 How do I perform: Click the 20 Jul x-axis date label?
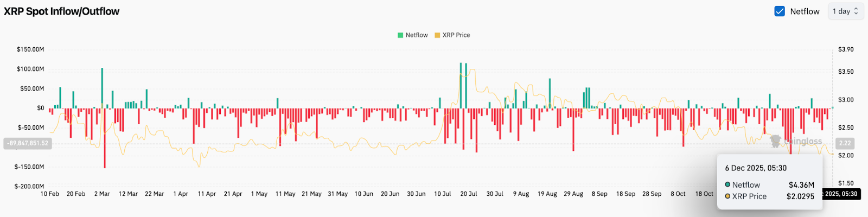(x=468, y=194)
